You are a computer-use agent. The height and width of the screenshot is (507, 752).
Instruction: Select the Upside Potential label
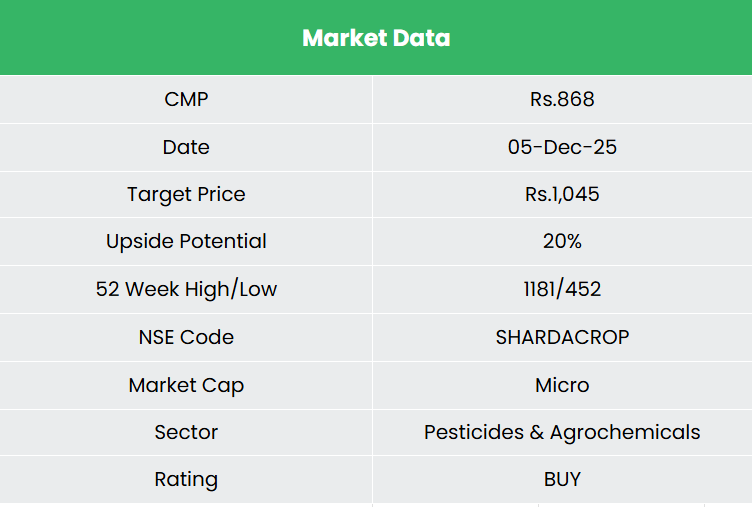click(x=186, y=241)
